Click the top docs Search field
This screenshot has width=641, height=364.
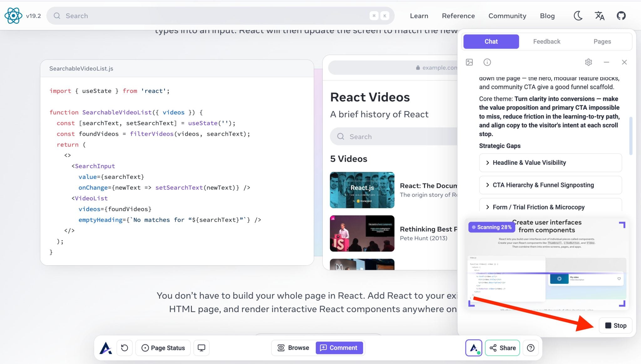point(213,16)
